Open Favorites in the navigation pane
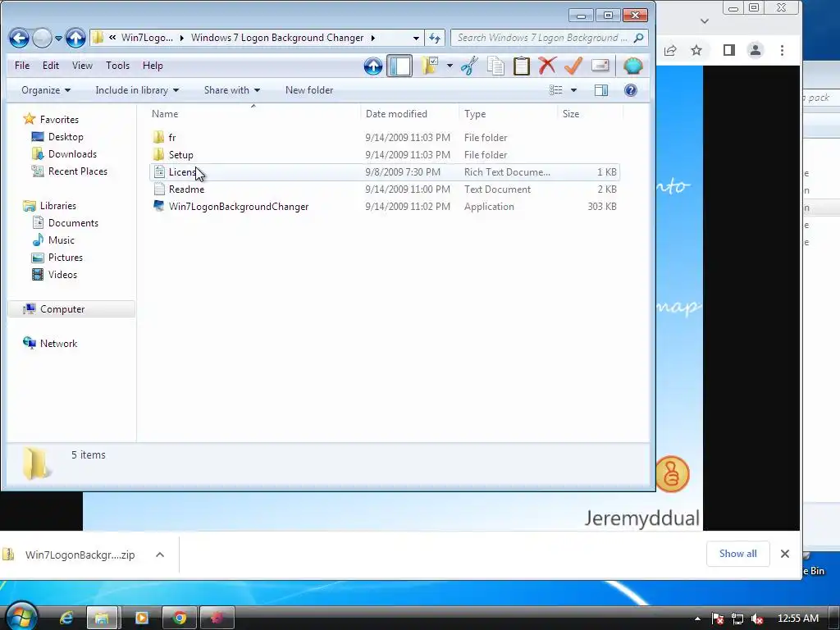840x630 pixels. tap(59, 120)
